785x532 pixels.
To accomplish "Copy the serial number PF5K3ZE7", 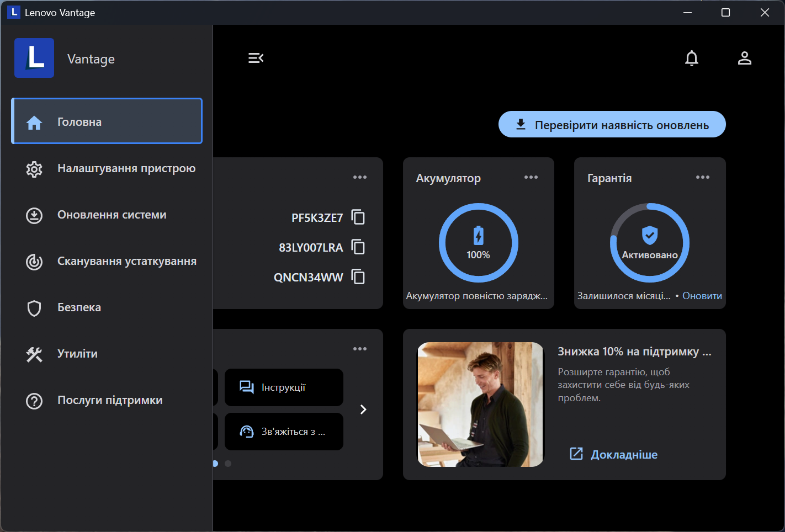I will 358,217.
